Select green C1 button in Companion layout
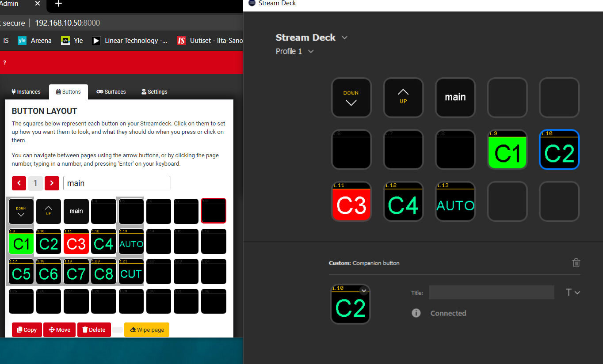603x364 pixels. [21, 241]
